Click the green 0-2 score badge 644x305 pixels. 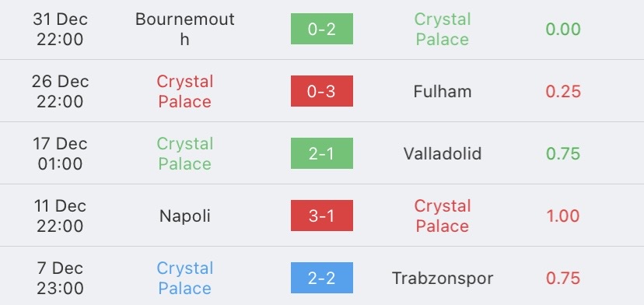tap(321, 29)
